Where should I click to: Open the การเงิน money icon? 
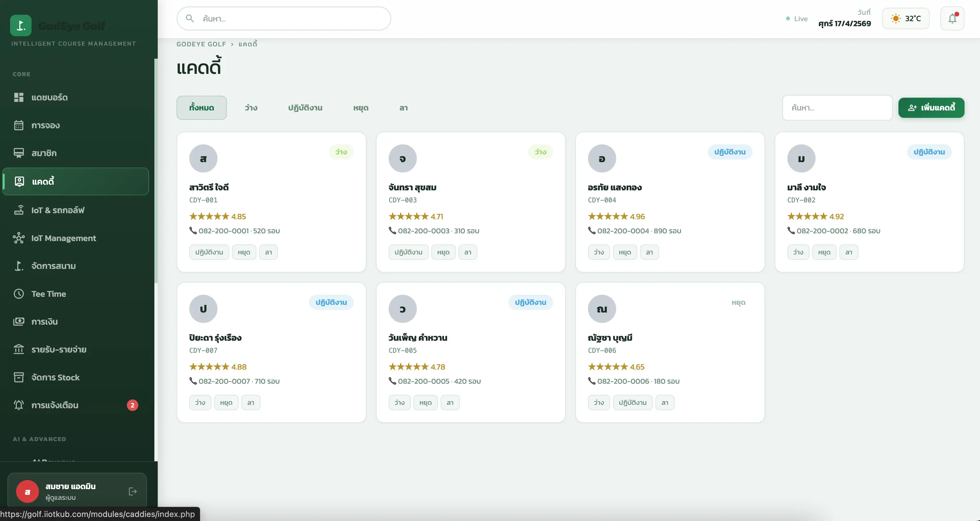19,322
